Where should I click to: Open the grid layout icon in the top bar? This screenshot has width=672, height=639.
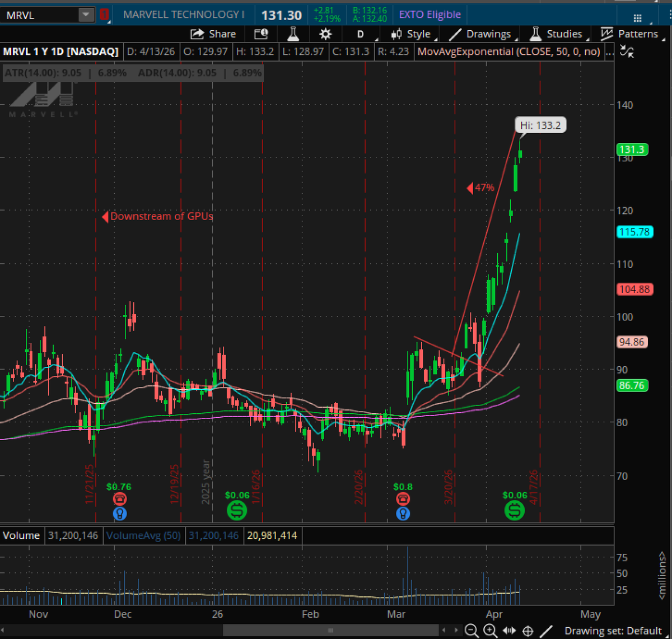pos(637,17)
